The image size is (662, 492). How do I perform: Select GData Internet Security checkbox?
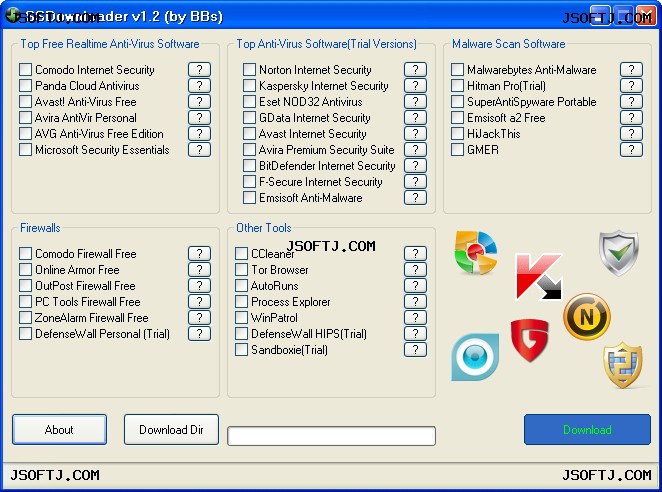pos(250,117)
